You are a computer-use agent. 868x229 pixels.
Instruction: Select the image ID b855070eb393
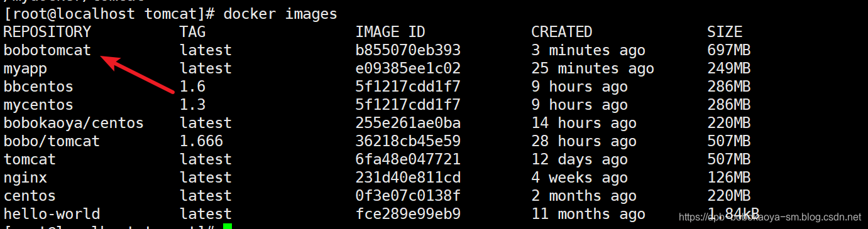[x=408, y=50]
